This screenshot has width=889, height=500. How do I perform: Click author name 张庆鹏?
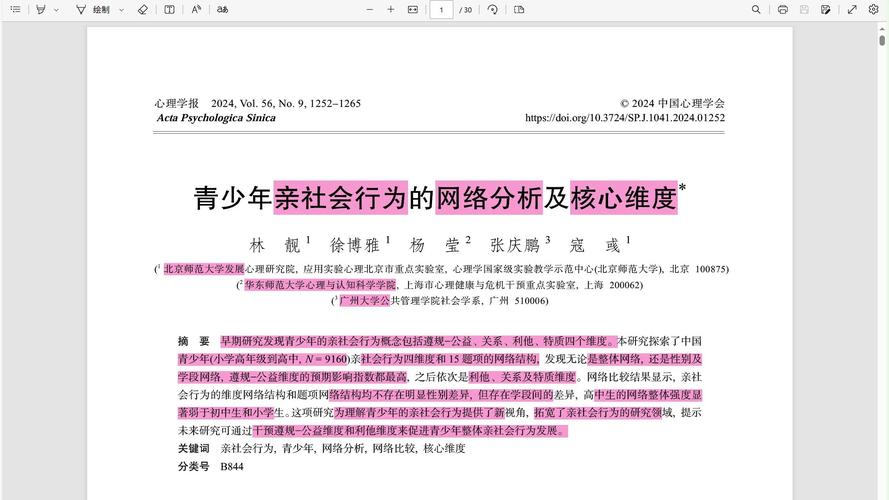(x=515, y=245)
